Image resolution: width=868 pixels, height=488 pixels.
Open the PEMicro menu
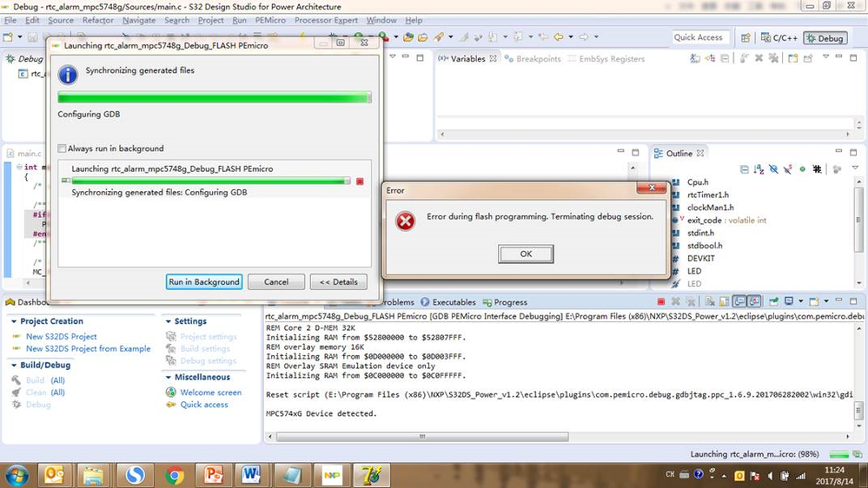coord(270,20)
